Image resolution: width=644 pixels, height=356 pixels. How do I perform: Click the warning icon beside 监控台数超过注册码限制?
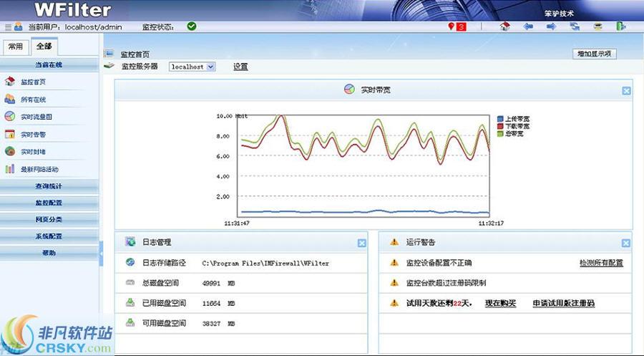point(394,282)
